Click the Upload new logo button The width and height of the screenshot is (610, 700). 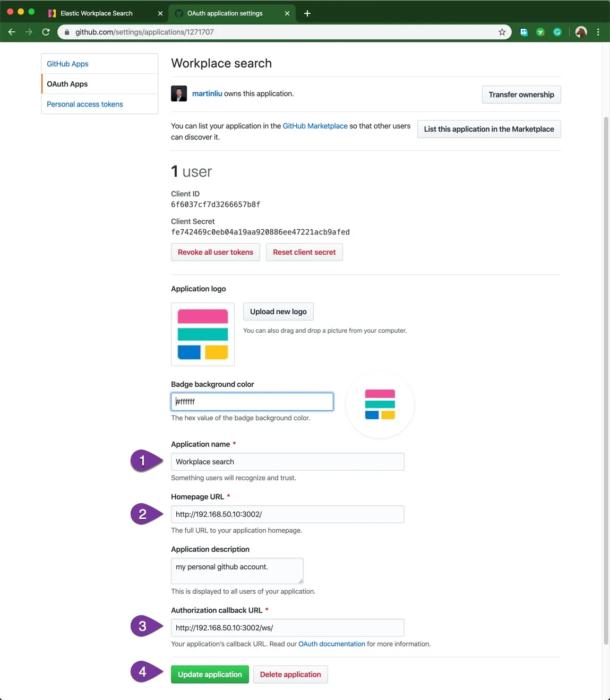[278, 312]
